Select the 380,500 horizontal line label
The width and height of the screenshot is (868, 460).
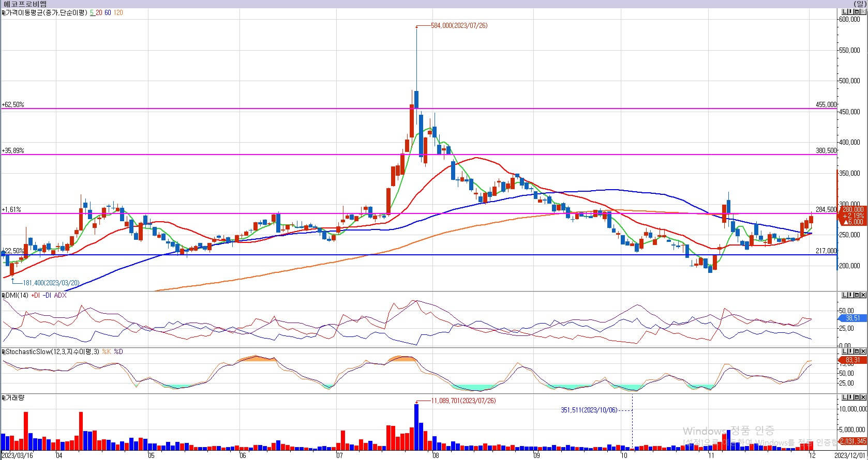[x=826, y=150]
